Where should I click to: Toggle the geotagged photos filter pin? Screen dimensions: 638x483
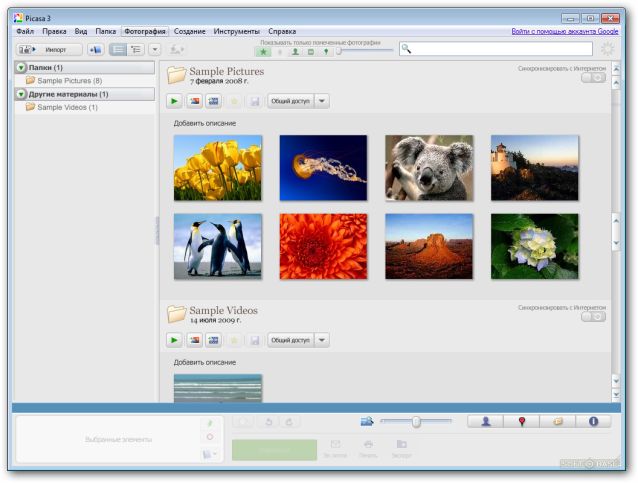[326, 52]
